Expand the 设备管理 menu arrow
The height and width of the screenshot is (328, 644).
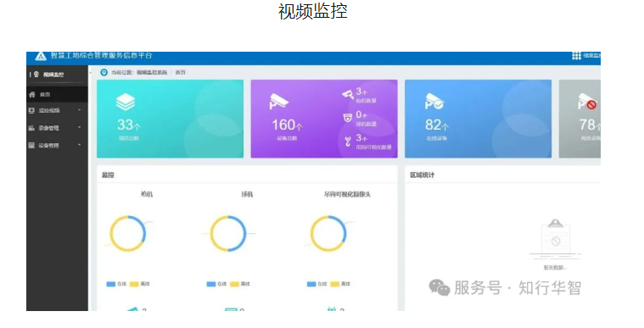79,145
